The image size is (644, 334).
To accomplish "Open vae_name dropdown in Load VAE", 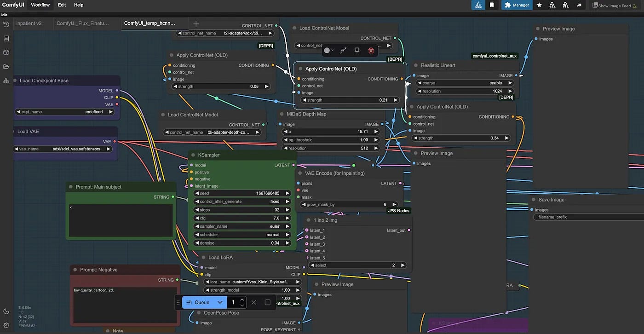I will pyautogui.click(x=63, y=149).
